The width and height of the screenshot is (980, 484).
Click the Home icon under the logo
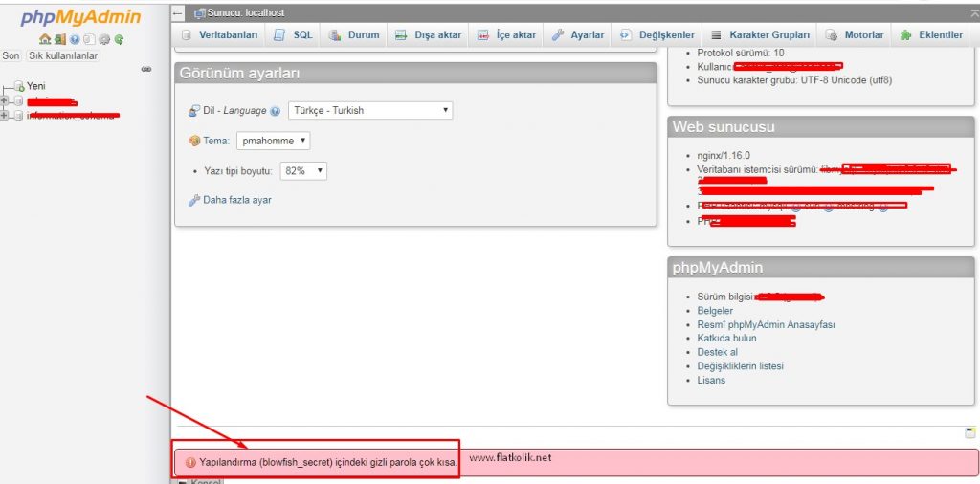(45, 39)
